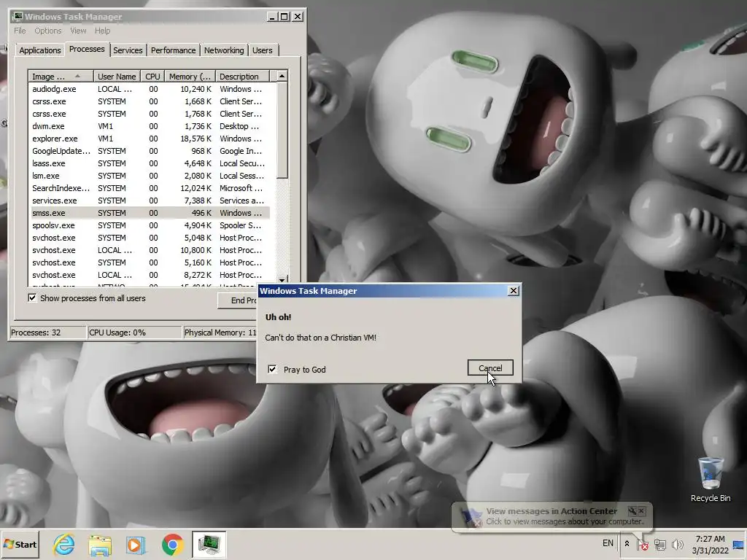The image size is (747, 560).
Task: Select the smss.exe process
Action: coord(150,213)
